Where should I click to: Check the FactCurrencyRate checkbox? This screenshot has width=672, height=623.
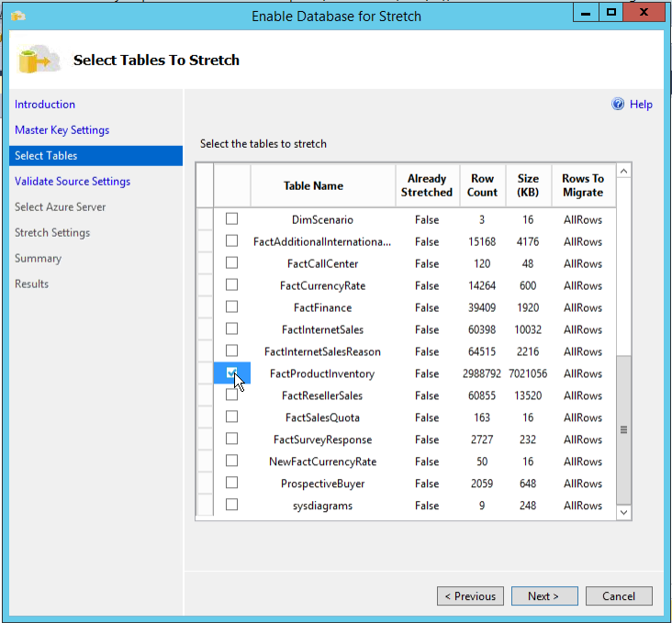232,285
